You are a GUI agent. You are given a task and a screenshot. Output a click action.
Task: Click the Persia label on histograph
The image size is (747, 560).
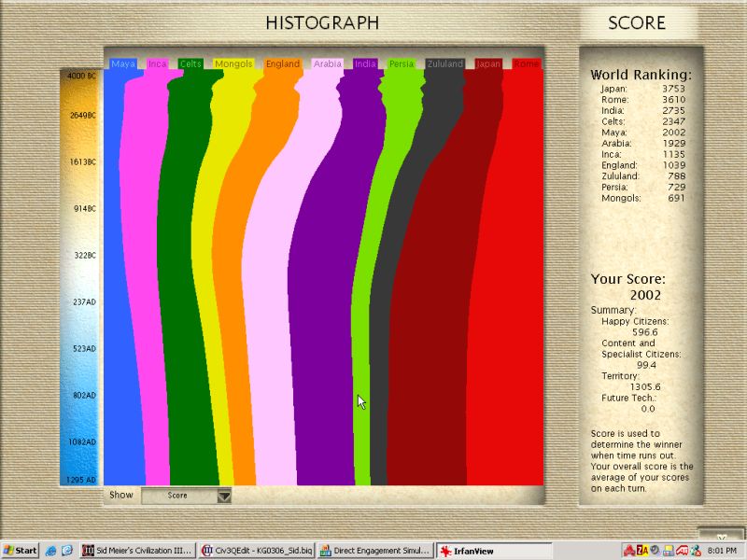point(402,64)
